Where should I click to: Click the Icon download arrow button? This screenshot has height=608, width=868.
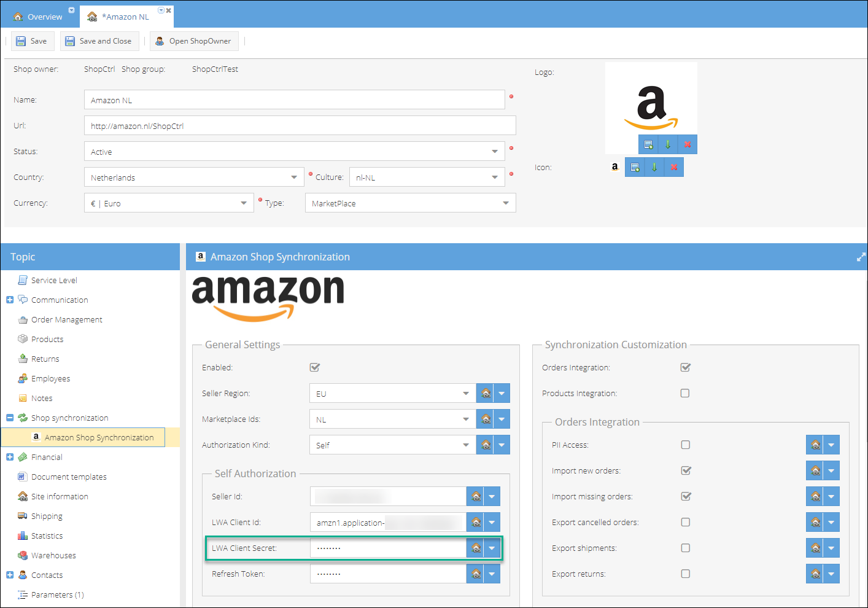click(654, 167)
